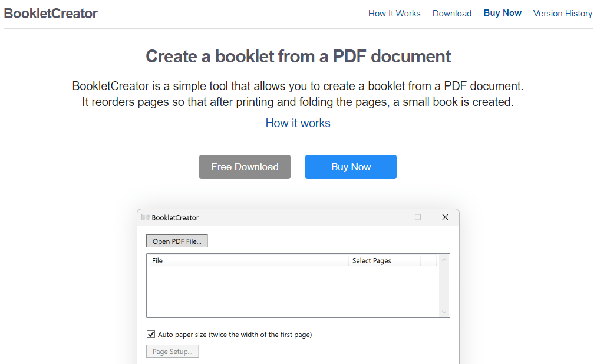Click the BookletCreator logo in the header
597x364 pixels.
51,14
